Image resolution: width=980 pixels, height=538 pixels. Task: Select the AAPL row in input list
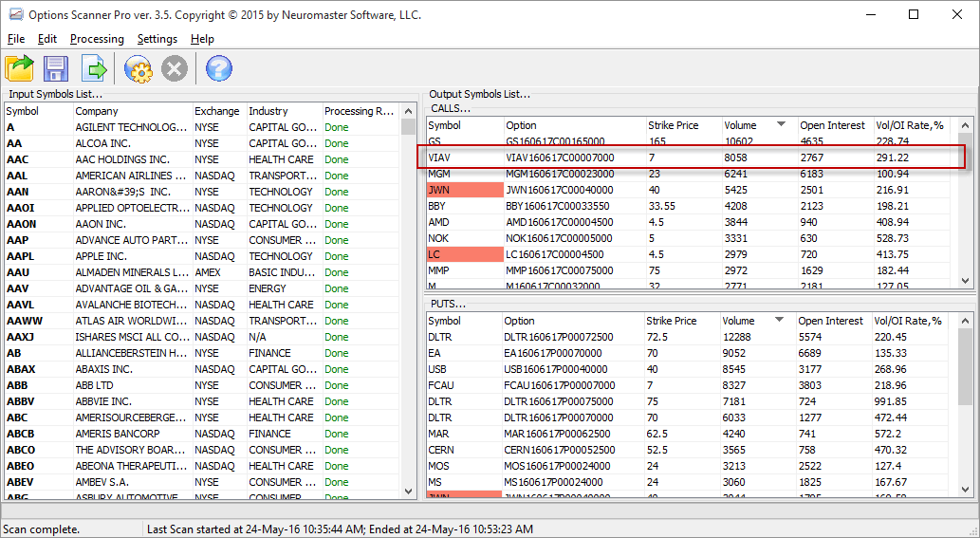pos(202,256)
